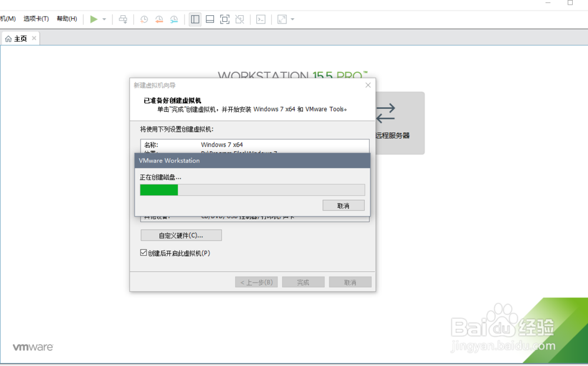Screen dimensions: 588x366
Task: Click the 自定义硬件(C)... button
Action: pos(181,235)
